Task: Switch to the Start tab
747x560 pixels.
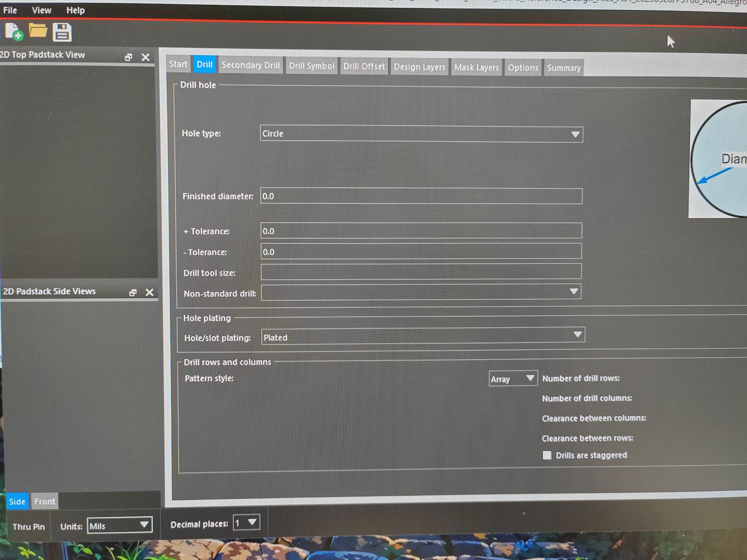Action: click(x=178, y=64)
